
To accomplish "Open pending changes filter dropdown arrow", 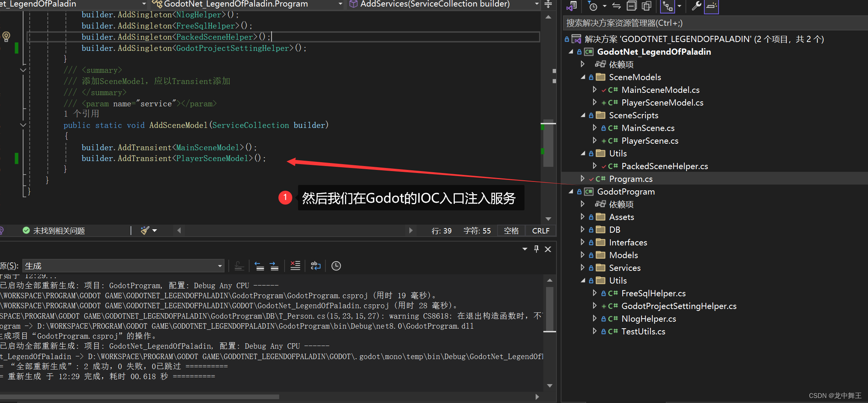I will (x=604, y=6).
